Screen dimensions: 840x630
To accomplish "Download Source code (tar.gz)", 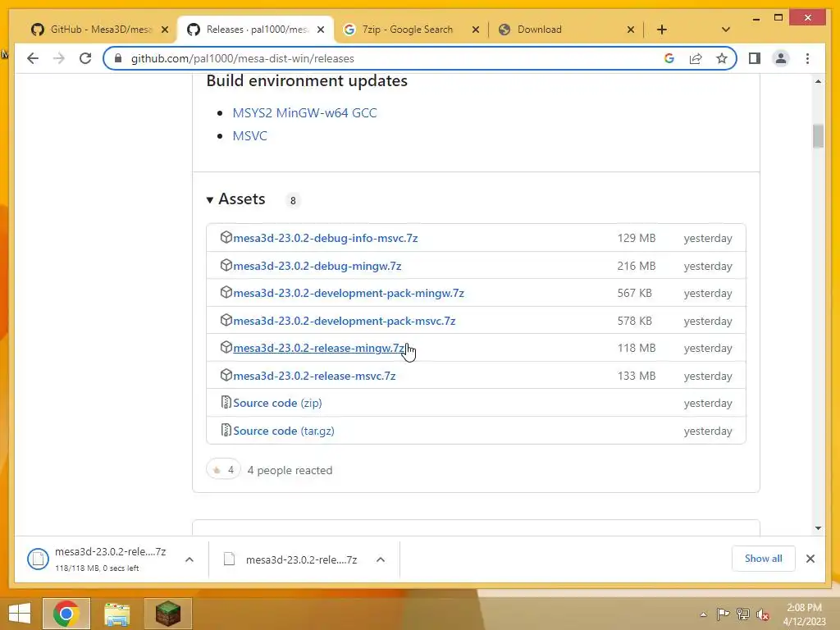I will (284, 431).
